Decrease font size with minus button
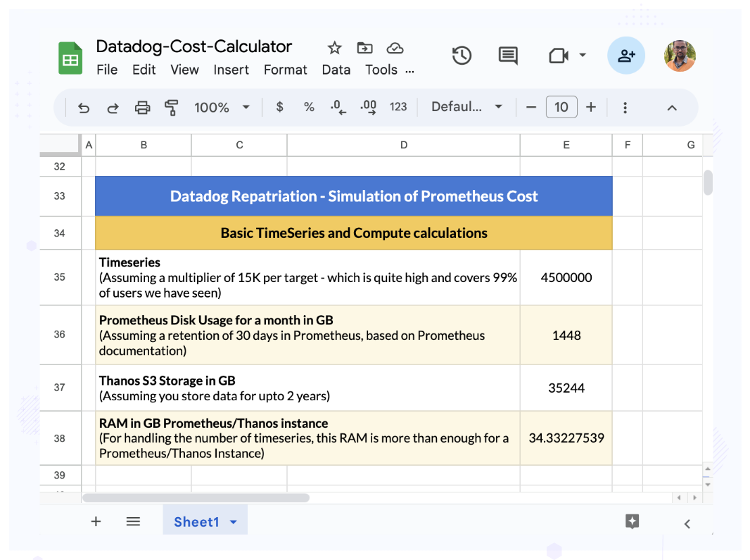Image resolution: width=750 pixels, height=560 pixels. click(531, 107)
